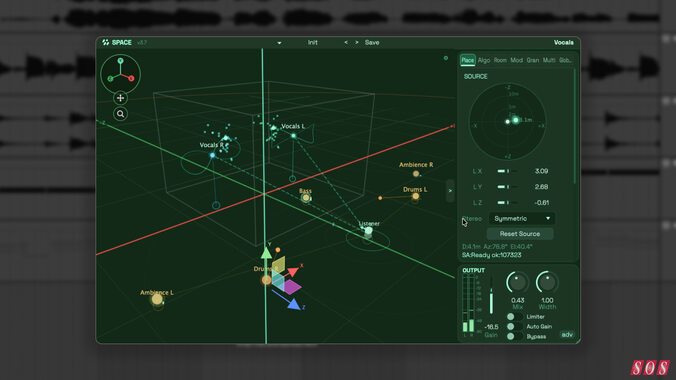This screenshot has width=676, height=380.
Task: Click the red X-axis gizmo arrow
Action: [293, 272]
